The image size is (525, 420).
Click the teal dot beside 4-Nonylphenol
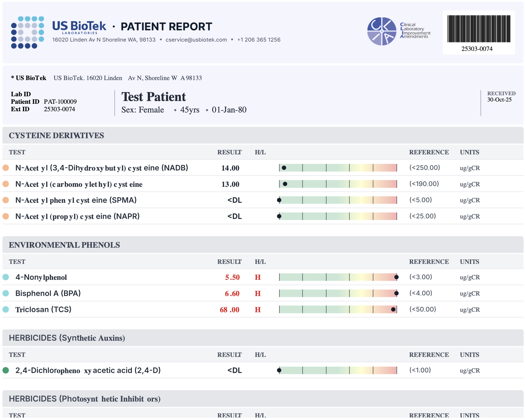6,277
